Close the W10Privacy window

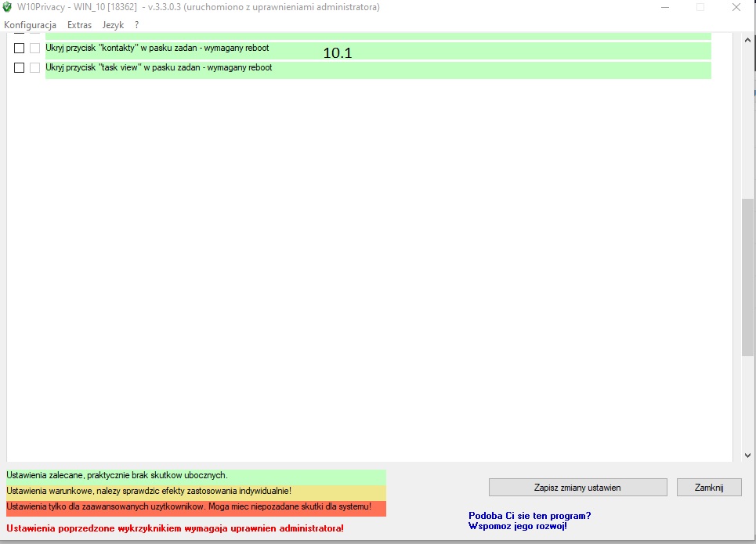click(736, 7)
